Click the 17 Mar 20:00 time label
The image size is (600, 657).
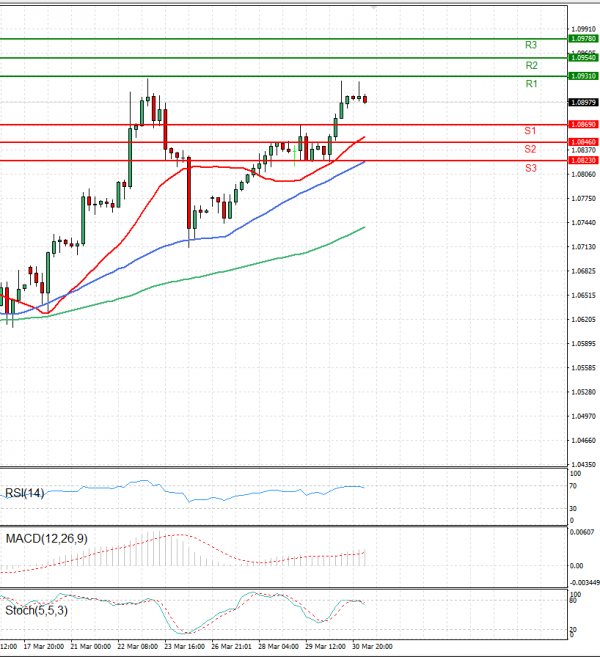coord(44,647)
